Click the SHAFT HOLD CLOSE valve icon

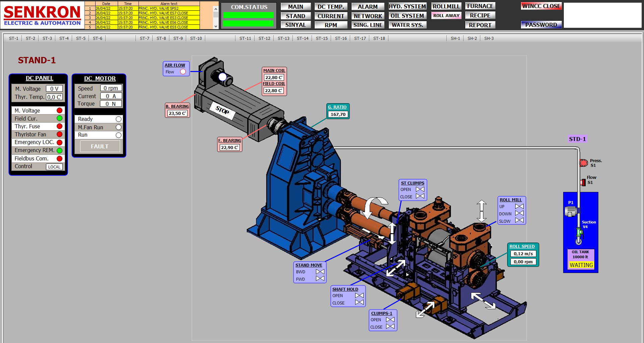point(359,302)
